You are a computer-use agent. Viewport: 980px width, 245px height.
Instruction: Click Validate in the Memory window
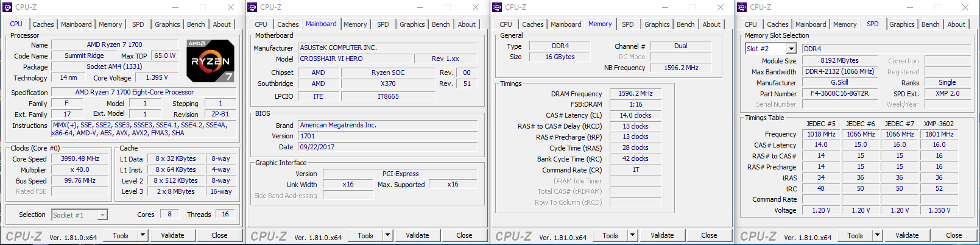click(x=662, y=235)
